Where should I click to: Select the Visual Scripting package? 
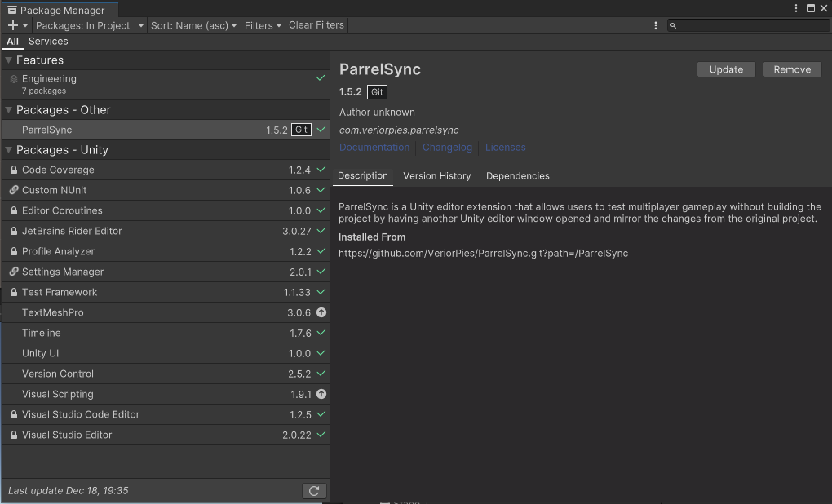pos(166,394)
